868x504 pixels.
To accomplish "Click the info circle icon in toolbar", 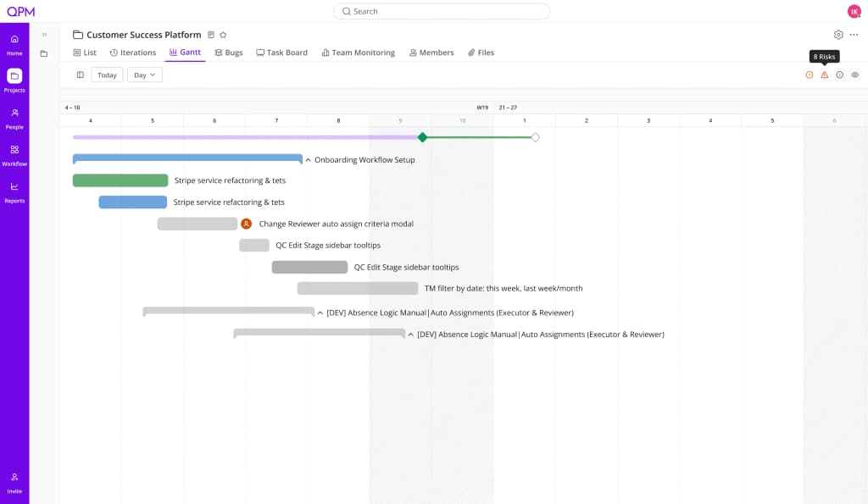I will [839, 75].
